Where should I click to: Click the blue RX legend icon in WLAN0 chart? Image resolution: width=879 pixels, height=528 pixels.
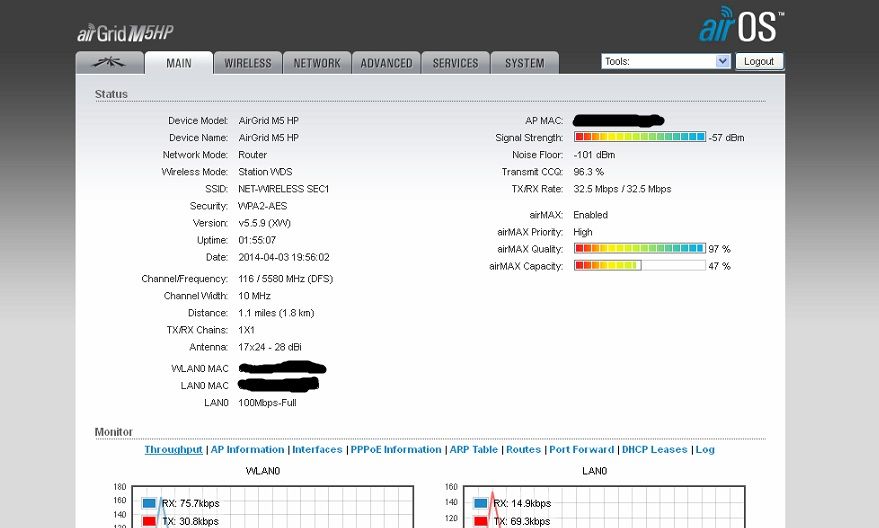149,503
